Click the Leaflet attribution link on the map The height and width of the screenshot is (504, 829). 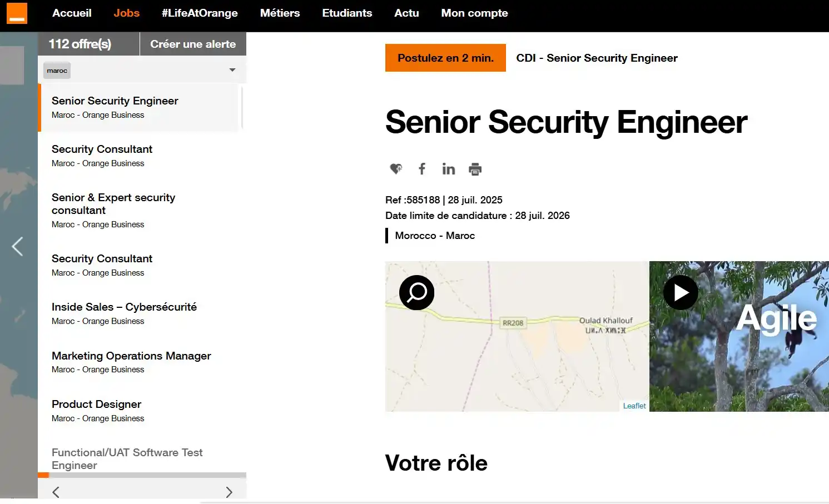click(x=634, y=406)
